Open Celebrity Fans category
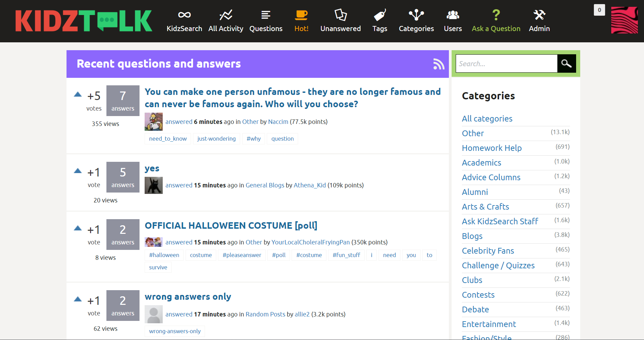 pyautogui.click(x=488, y=251)
